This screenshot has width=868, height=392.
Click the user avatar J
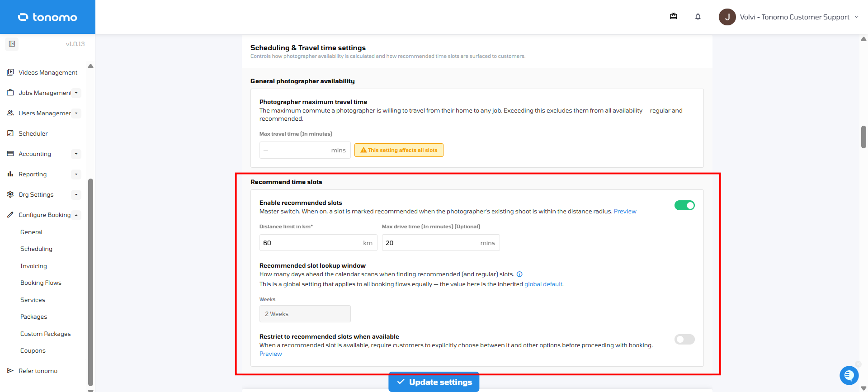[727, 17]
